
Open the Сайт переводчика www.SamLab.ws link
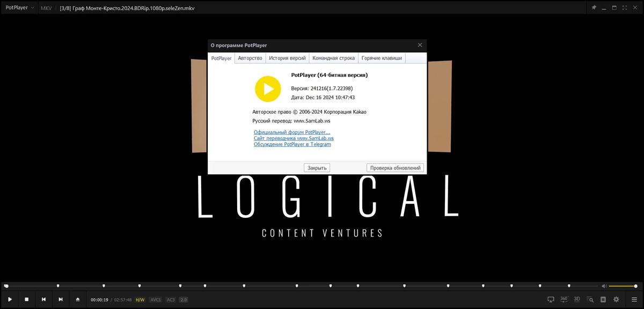click(x=294, y=138)
